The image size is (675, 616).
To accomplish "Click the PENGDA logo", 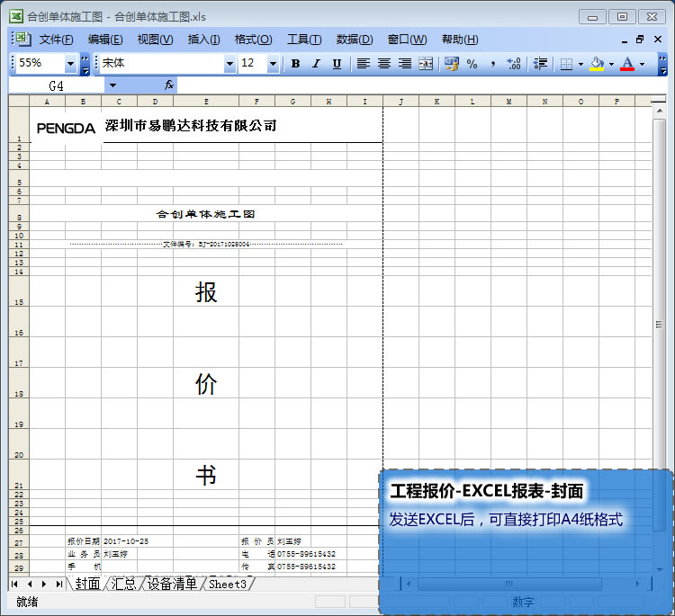I will pyautogui.click(x=66, y=129).
